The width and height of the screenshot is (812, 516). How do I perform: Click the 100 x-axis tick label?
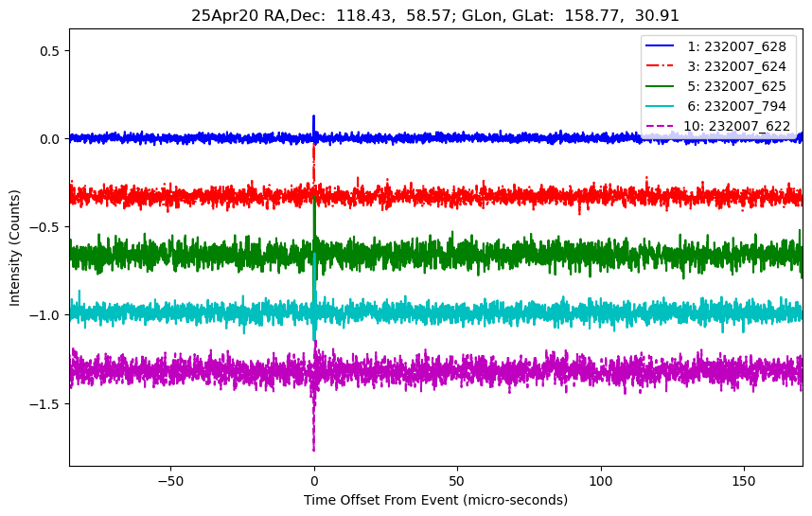pos(601,481)
